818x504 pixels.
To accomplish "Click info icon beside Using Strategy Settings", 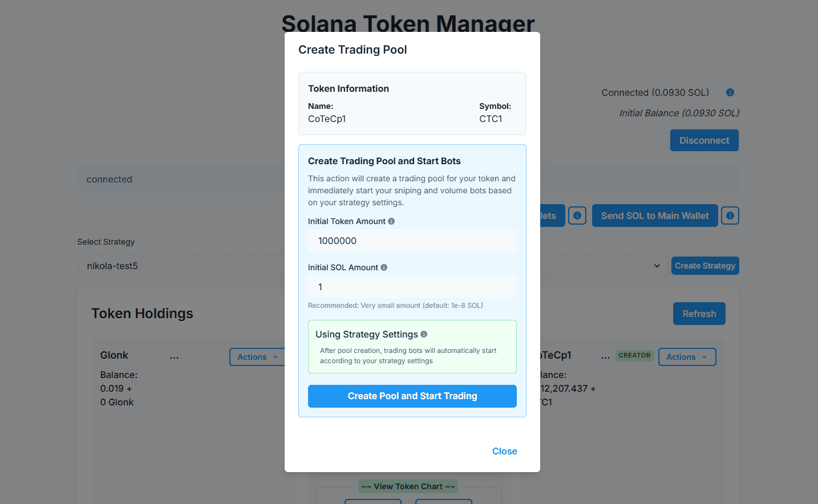I will coord(424,334).
